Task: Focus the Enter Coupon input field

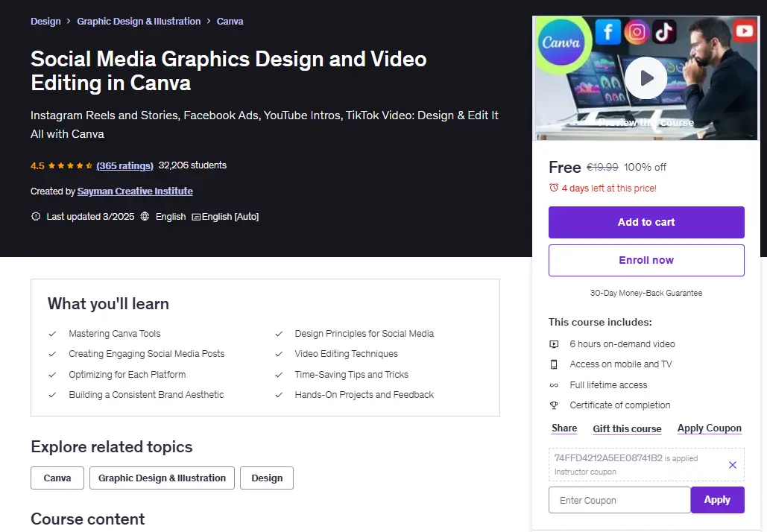Action: (x=619, y=500)
